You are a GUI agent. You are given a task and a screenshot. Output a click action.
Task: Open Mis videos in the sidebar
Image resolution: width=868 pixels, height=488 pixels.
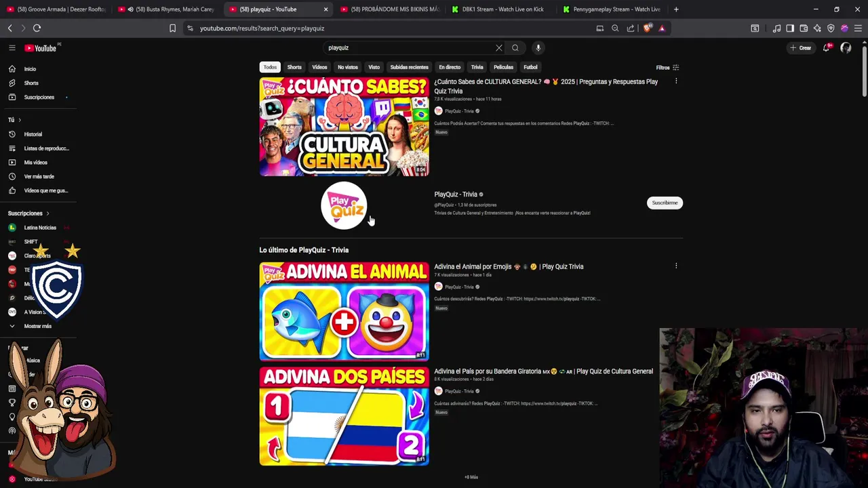[35, 163]
